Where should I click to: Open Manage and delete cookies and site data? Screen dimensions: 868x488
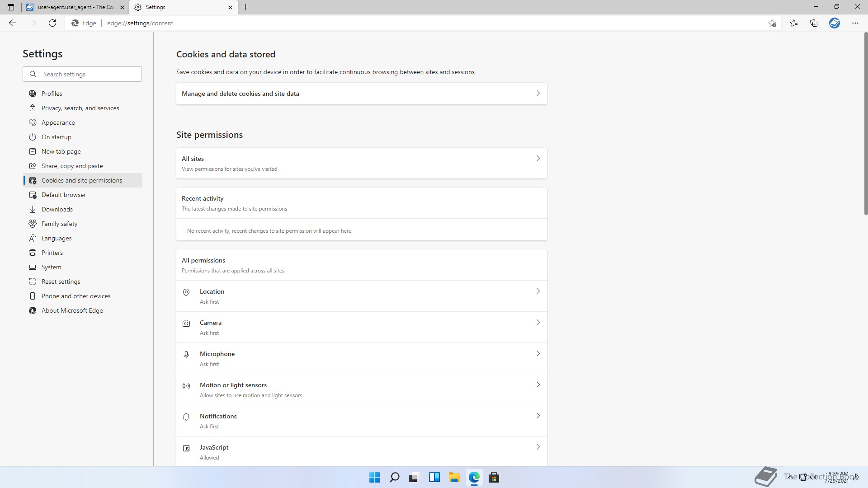(x=361, y=94)
